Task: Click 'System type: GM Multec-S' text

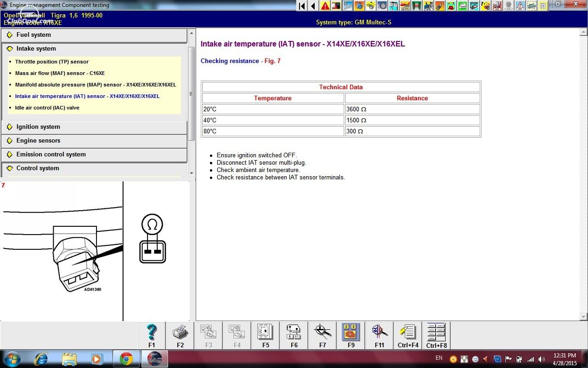Action: point(354,23)
